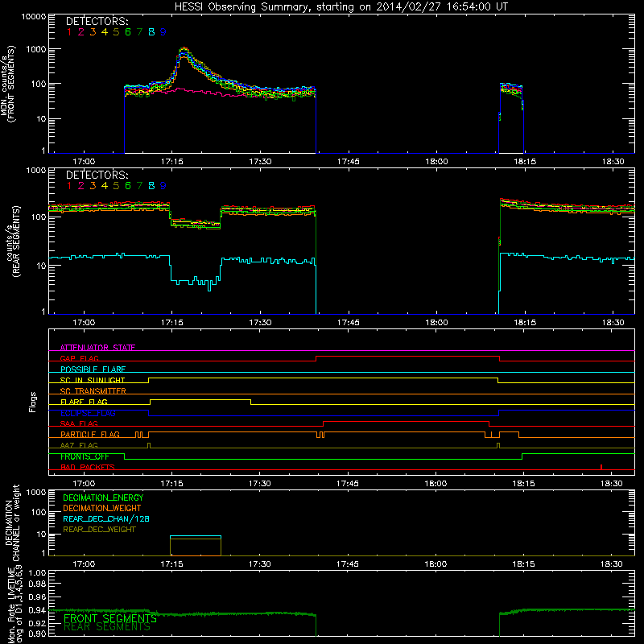Click the REAR_DEC_WEIGHT legend entry
Viewport: 644px width, 644px height.
click(99, 530)
